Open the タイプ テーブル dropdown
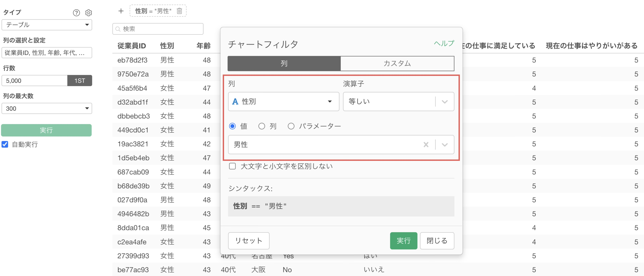The image size is (644, 276). click(47, 25)
